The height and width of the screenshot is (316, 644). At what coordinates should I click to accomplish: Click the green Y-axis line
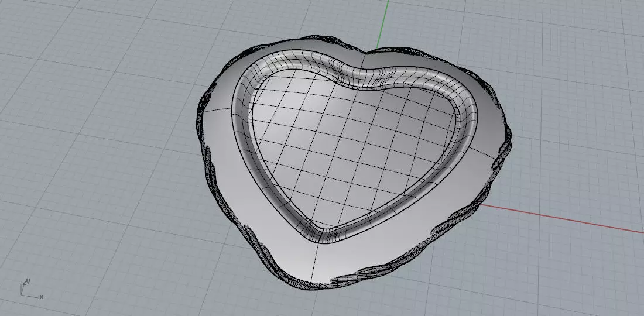[x=382, y=25]
